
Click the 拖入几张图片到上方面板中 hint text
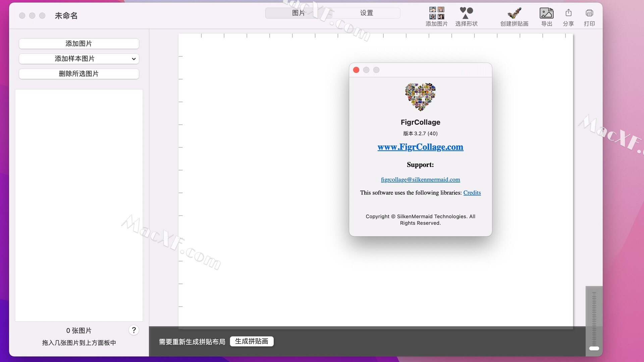(x=79, y=343)
